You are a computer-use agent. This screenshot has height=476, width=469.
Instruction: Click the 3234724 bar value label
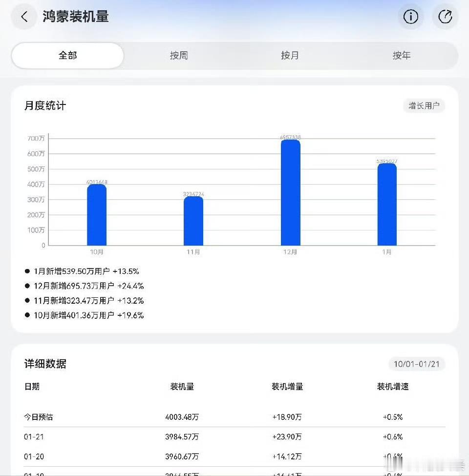(x=193, y=194)
